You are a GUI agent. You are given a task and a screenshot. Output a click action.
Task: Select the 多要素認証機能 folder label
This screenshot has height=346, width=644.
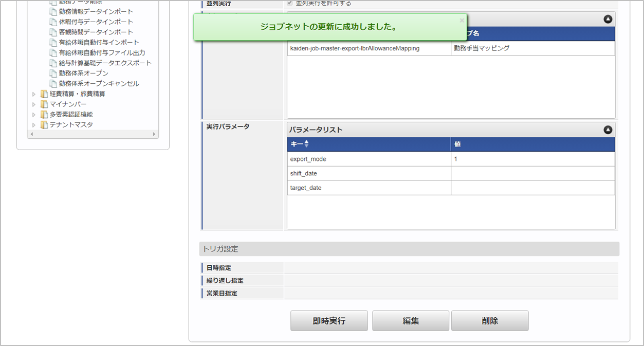[71, 115]
